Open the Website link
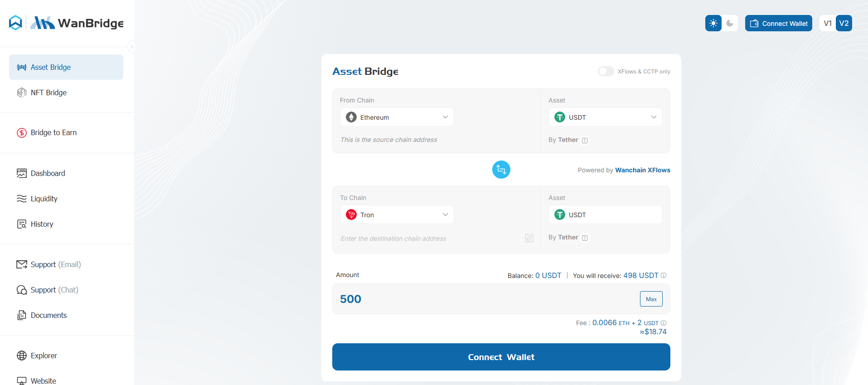Screen dimensions: 868x385 [66, 380]
